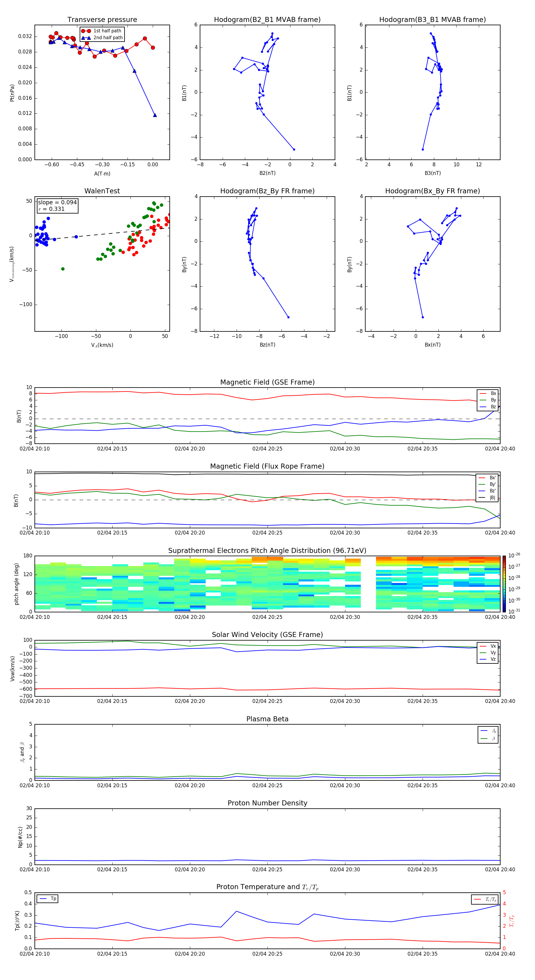Click 'slope = 0.094' annotation text
The width and height of the screenshot is (535, 980).
(x=57, y=203)
